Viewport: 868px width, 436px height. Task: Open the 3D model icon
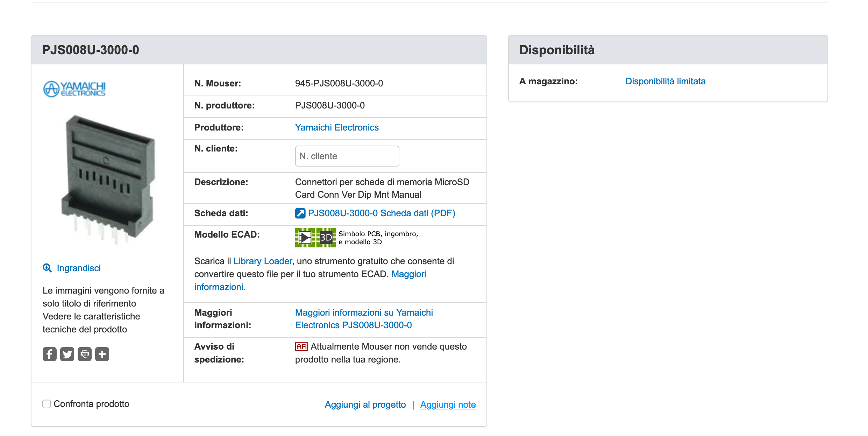pyautogui.click(x=326, y=238)
